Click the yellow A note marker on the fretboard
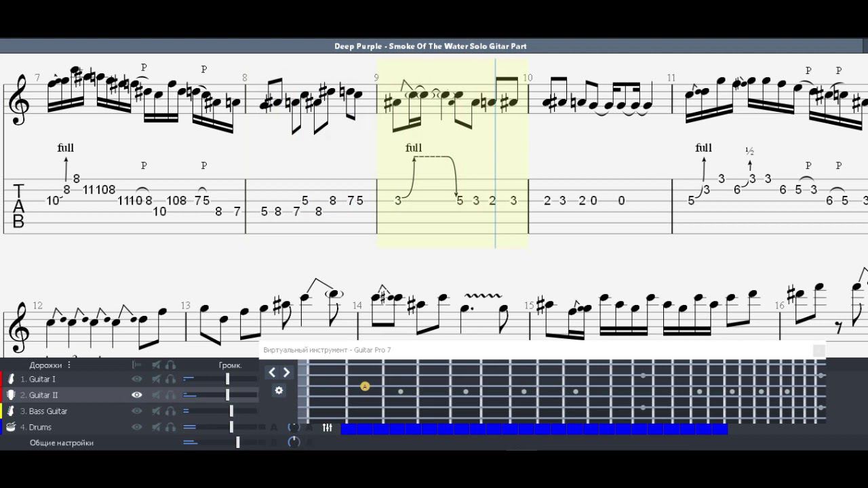Image resolution: width=868 pixels, height=488 pixels. pyautogui.click(x=365, y=386)
